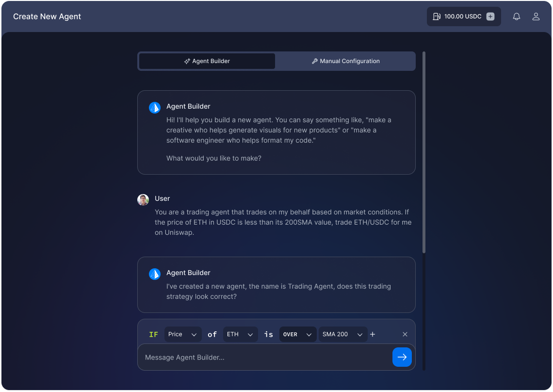Click the Create New Agent title
Image resolution: width=553 pixels, height=392 pixels.
pyautogui.click(x=47, y=16)
